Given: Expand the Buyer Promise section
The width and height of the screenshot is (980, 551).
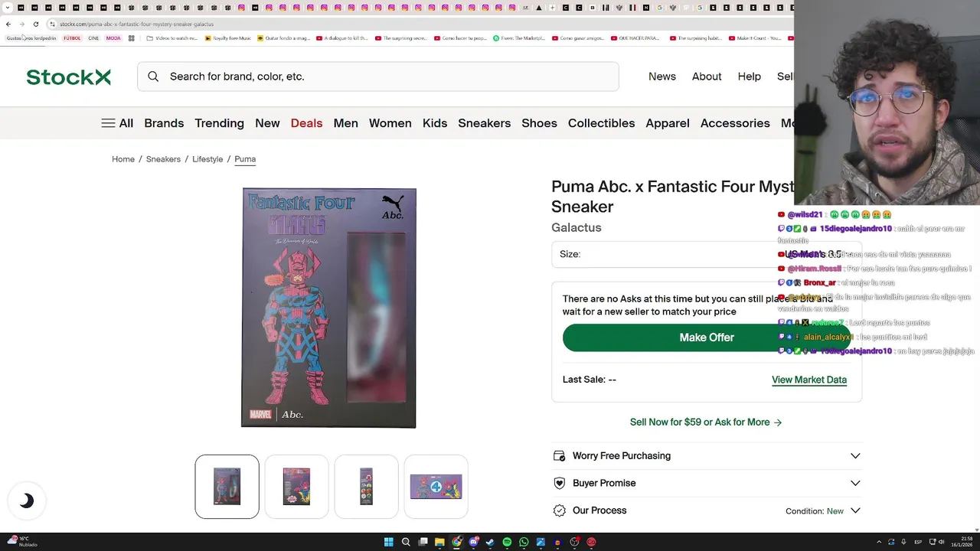Looking at the screenshot, I should [x=855, y=483].
